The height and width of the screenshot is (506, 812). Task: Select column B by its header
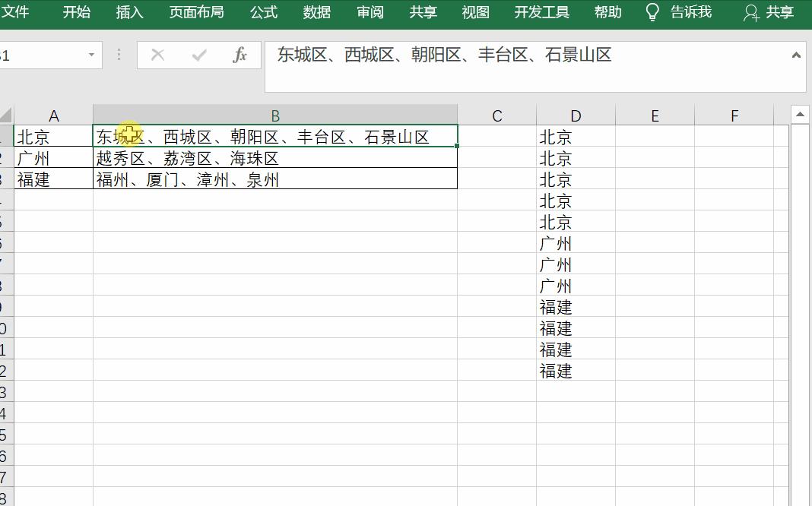tap(274, 115)
